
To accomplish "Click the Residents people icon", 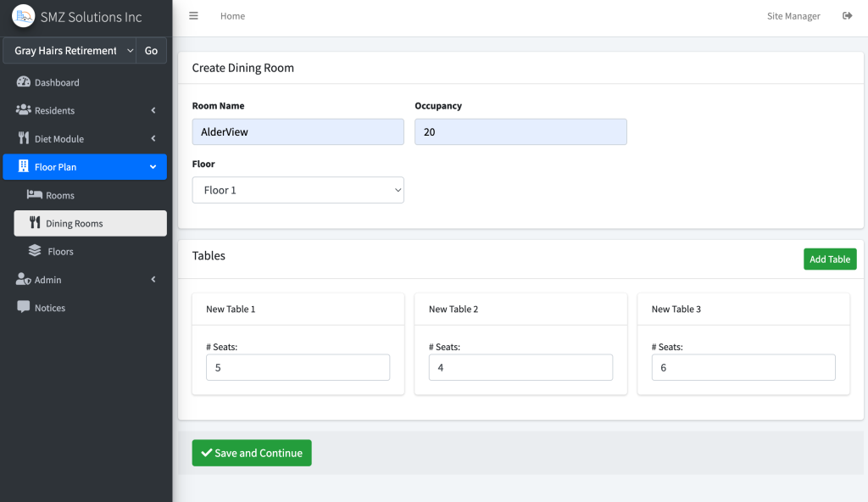I will tap(23, 110).
